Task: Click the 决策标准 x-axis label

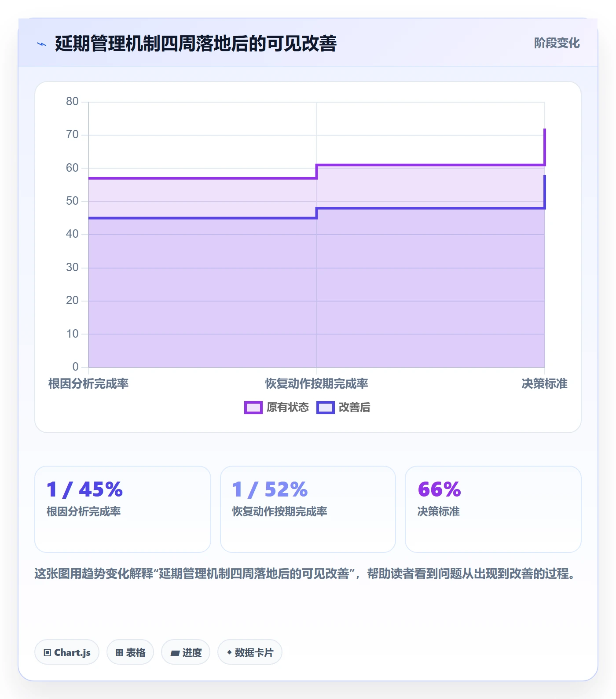Action: click(544, 384)
